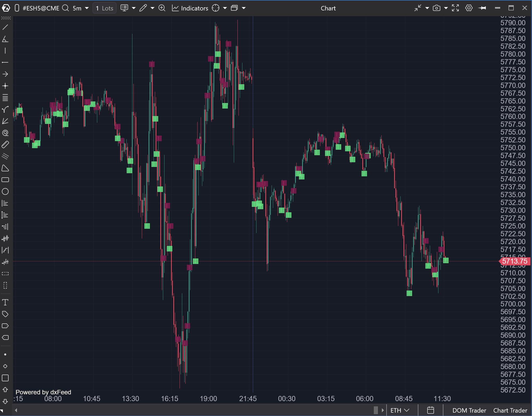This screenshot has height=416, width=532.
Task: Select the Fibonacci spiral tool
Action: pyautogui.click(x=5, y=133)
